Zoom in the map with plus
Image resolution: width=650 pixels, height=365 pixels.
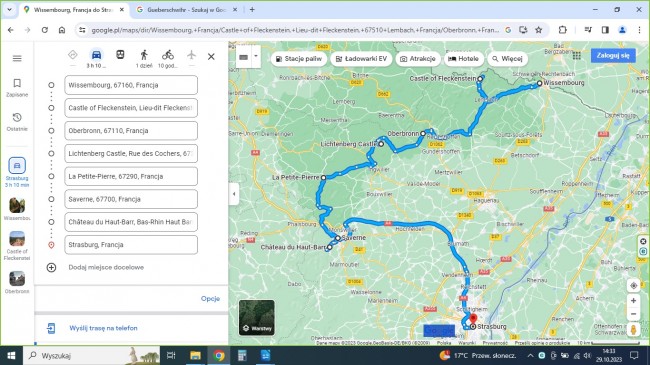click(x=633, y=301)
